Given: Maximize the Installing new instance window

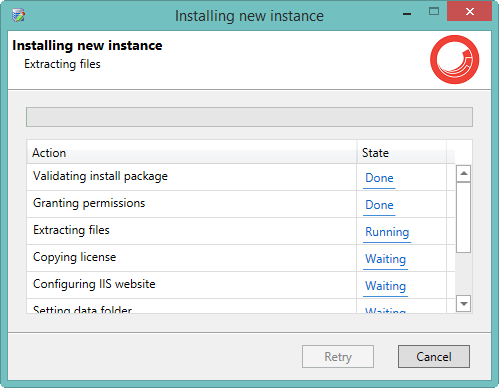Looking at the screenshot, I should tap(434, 12).
